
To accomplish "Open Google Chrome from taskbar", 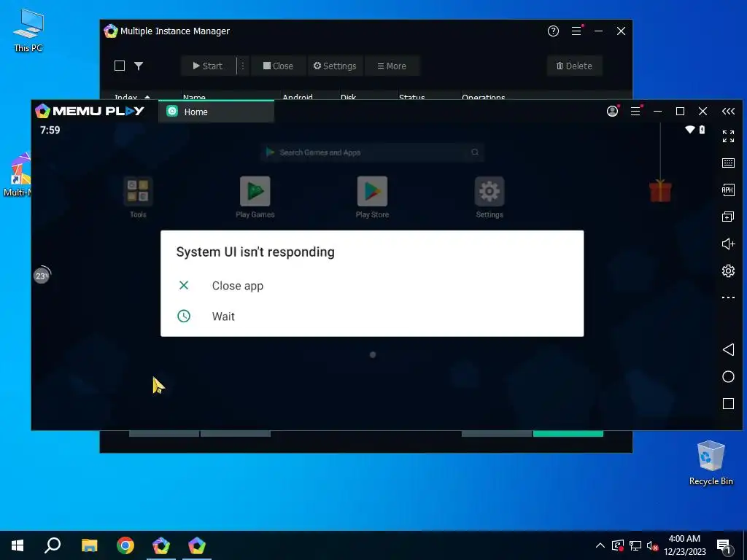I will point(125,545).
